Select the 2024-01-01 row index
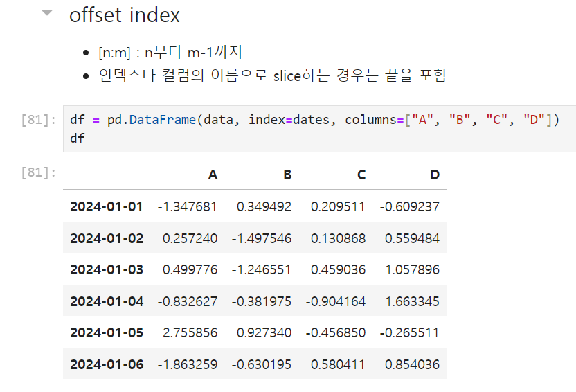Image resolution: width=576 pixels, height=392 pixels. tap(107, 206)
